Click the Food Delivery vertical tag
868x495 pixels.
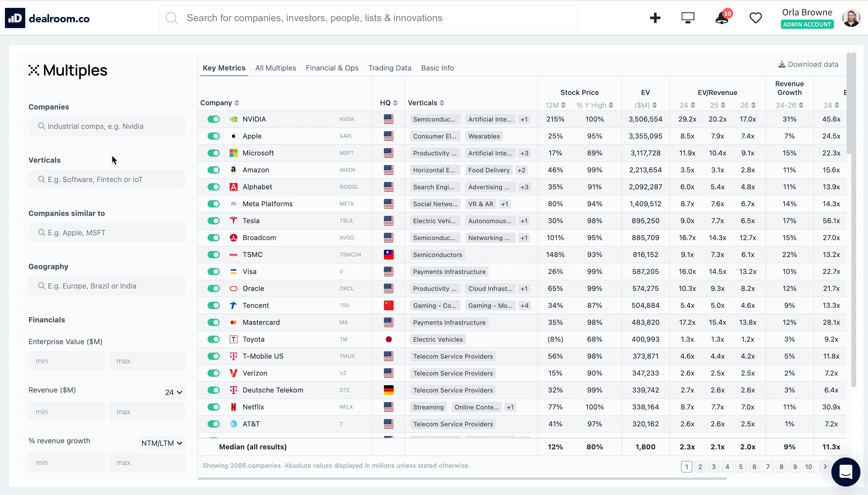(489, 170)
